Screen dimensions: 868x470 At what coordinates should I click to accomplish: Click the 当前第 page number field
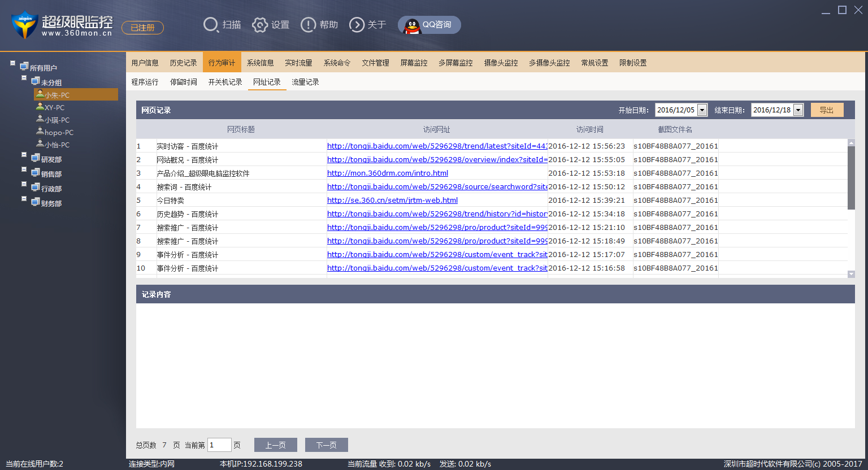(x=219, y=445)
